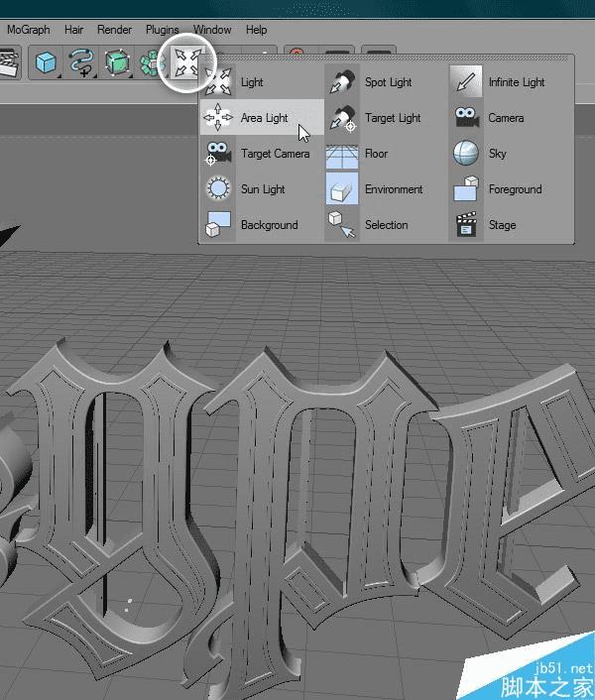Select the Spot Light icon
Image resolution: width=595 pixels, height=700 pixels.
click(342, 81)
